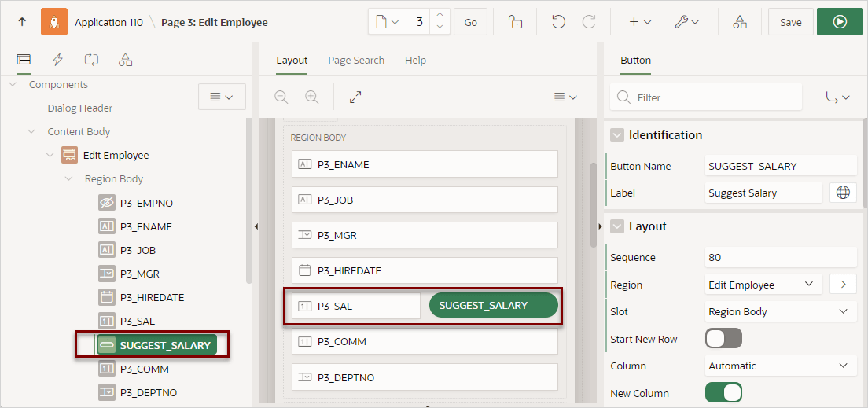Click the Filter search field

coord(706,97)
